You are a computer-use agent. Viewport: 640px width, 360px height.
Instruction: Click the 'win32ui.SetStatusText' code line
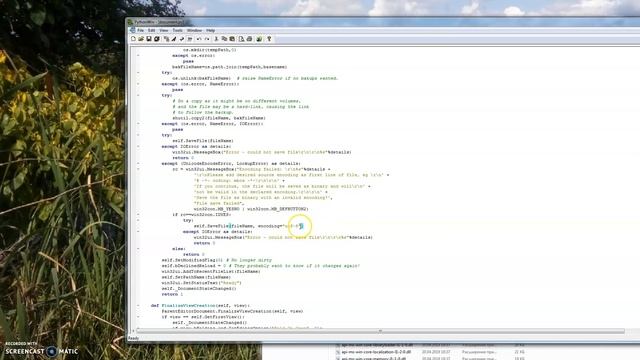coord(202,283)
